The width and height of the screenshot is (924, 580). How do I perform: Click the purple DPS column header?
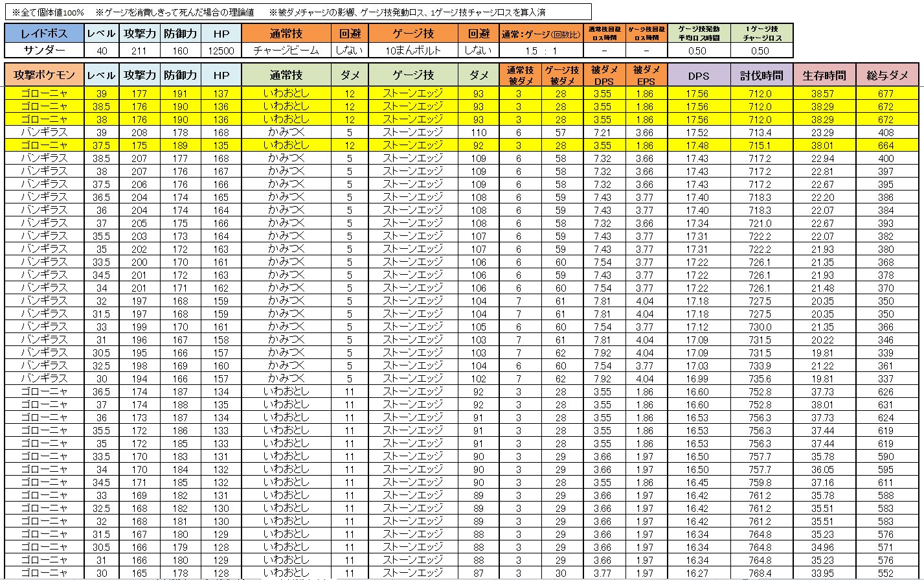[x=699, y=75]
